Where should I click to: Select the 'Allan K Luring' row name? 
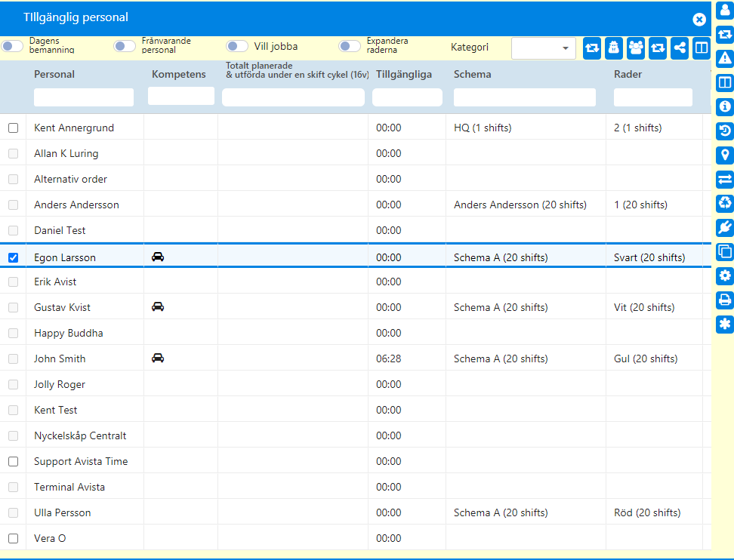click(66, 153)
